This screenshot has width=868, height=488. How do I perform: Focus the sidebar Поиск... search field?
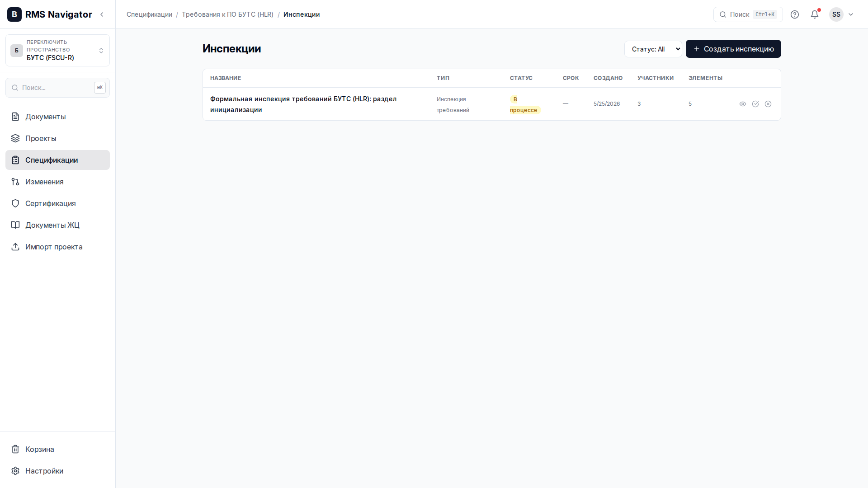point(57,88)
